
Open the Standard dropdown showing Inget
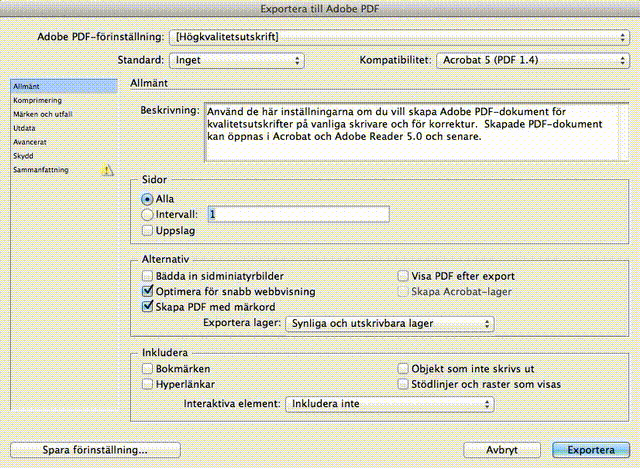237,60
